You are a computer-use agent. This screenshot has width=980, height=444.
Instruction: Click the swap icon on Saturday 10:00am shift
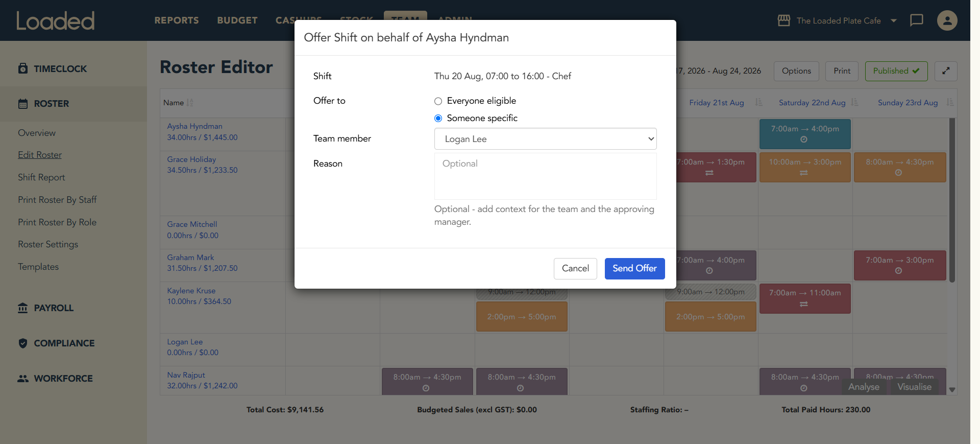click(x=804, y=173)
